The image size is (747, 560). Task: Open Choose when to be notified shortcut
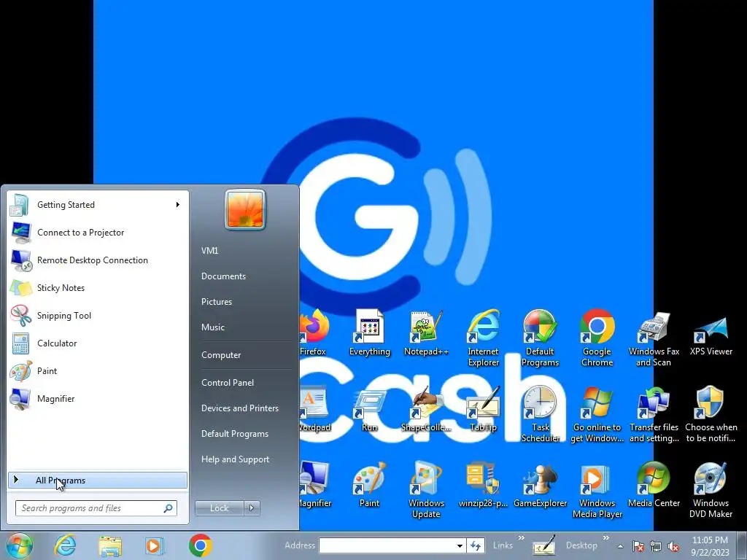(x=711, y=414)
